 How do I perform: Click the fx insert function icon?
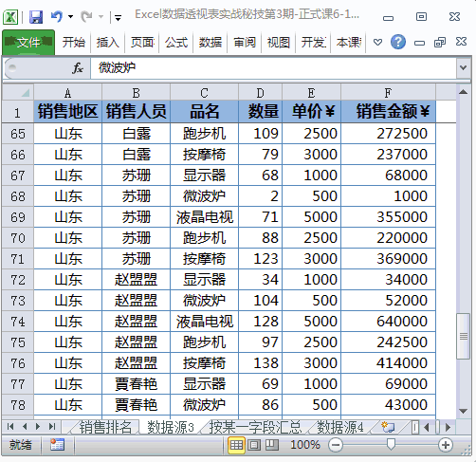pos(78,68)
